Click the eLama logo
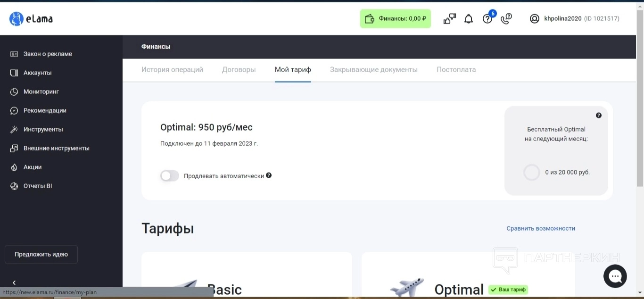This screenshot has height=299, width=644. click(31, 19)
